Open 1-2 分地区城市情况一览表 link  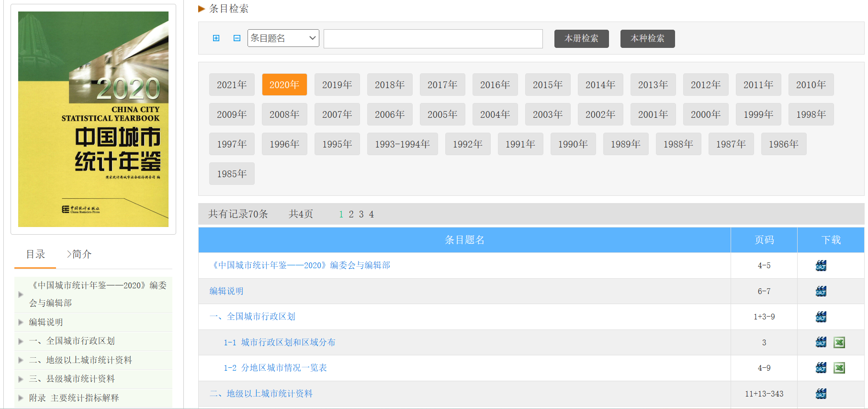click(x=275, y=368)
